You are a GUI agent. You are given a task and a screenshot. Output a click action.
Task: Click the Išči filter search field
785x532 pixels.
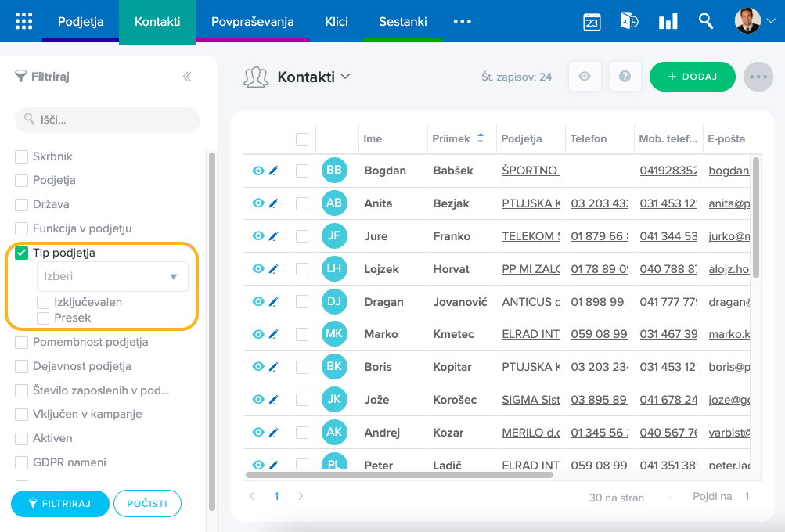(108, 120)
